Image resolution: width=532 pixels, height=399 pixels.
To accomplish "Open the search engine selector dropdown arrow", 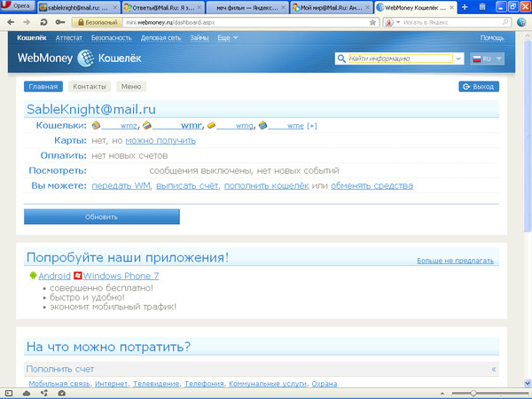I will coord(398,22).
